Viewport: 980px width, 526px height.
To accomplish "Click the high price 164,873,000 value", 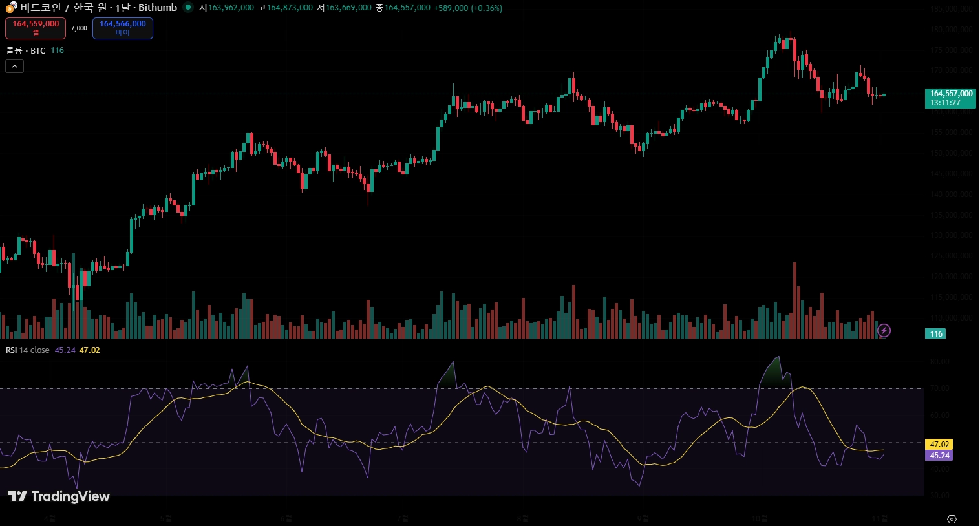I will pyautogui.click(x=290, y=8).
